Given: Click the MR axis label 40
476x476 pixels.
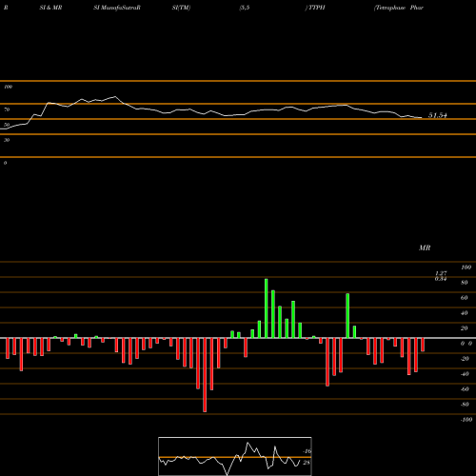Looking at the screenshot, I should pos(465,313).
